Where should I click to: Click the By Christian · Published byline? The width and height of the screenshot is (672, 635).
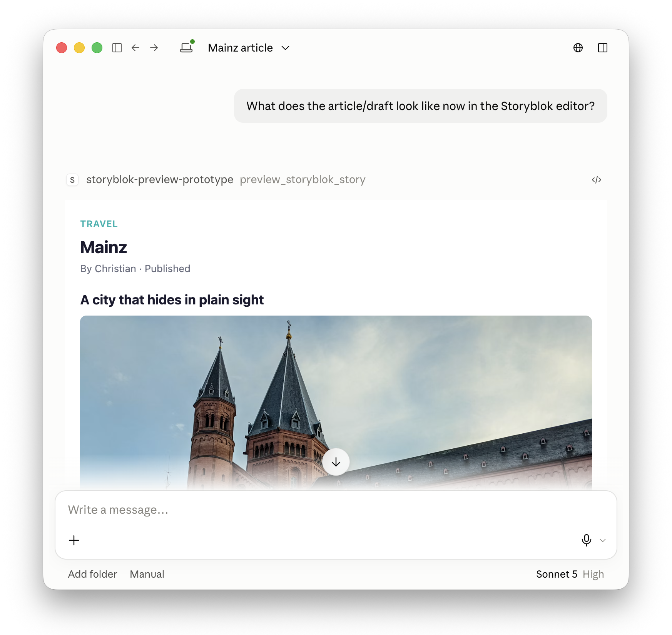(x=135, y=269)
